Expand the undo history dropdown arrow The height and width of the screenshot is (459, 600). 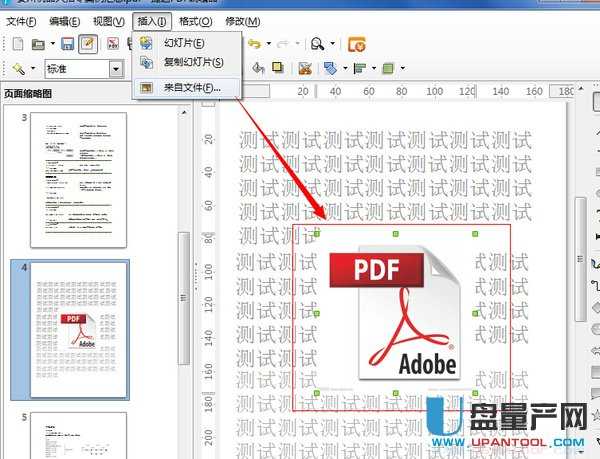click(x=269, y=44)
